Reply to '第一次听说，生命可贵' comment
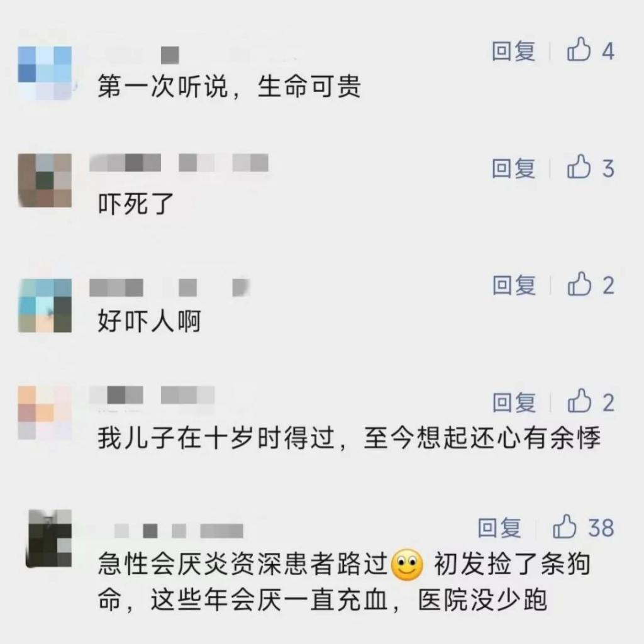 point(513,52)
